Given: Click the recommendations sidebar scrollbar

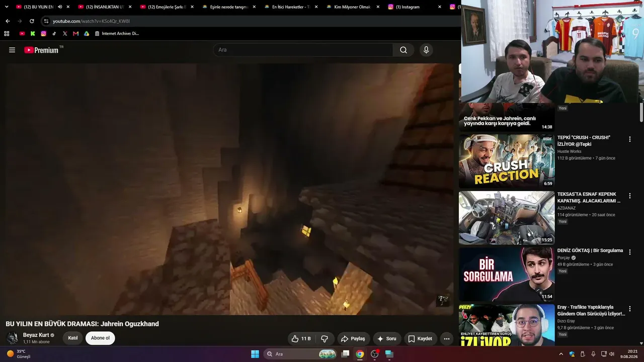Looking at the screenshot, I should pyautogui.click(x=641, y=112).
